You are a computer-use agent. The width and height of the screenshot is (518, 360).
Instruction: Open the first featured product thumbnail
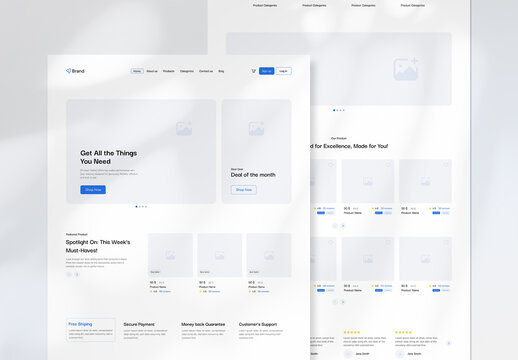coord(170,255)
